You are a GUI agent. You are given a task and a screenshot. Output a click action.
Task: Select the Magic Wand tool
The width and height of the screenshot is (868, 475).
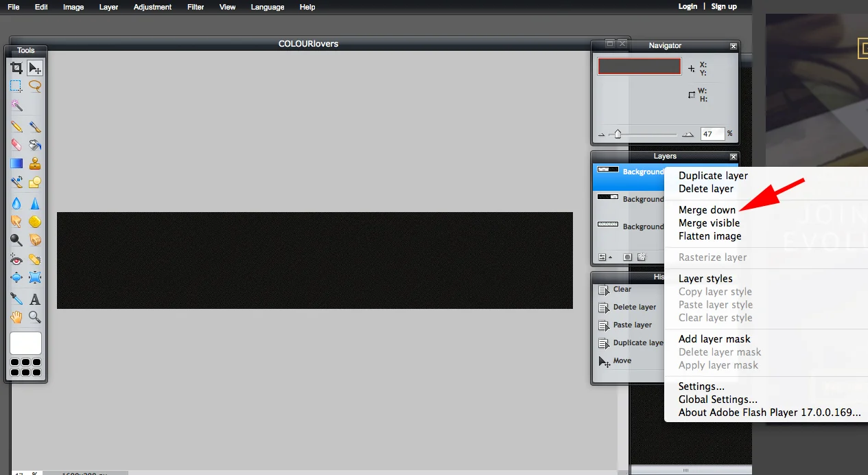pos(16,106)
